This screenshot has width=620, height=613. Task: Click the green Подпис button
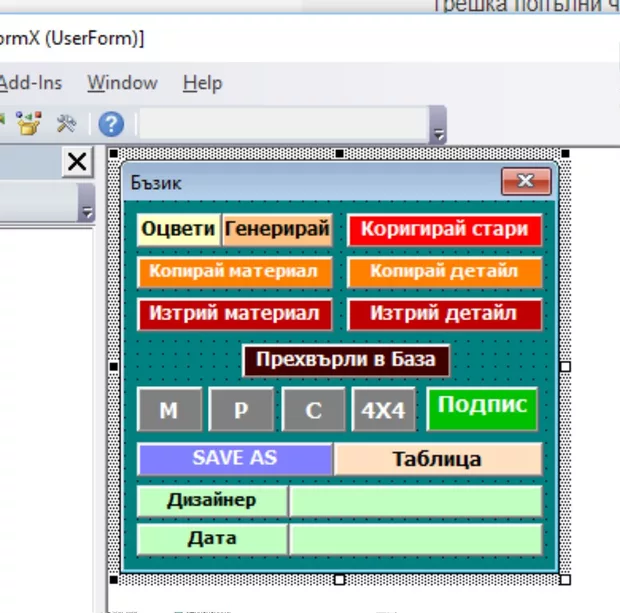click(482, 409)
